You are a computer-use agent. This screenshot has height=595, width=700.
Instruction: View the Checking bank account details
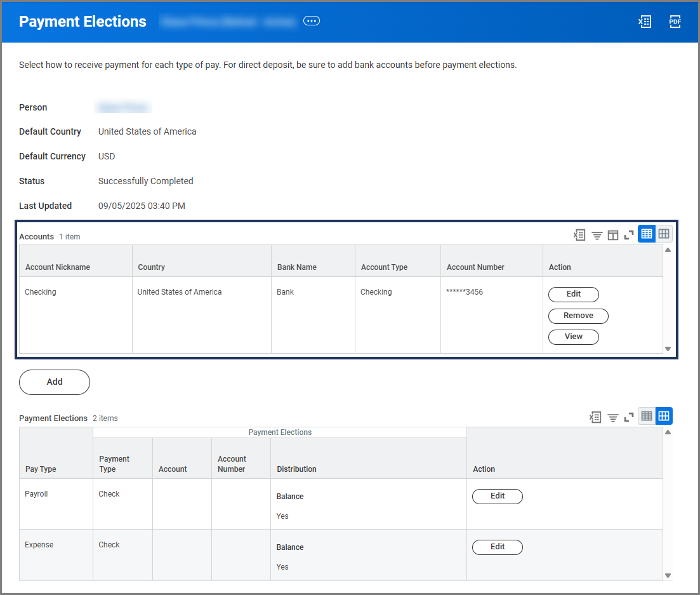(574, 337)
